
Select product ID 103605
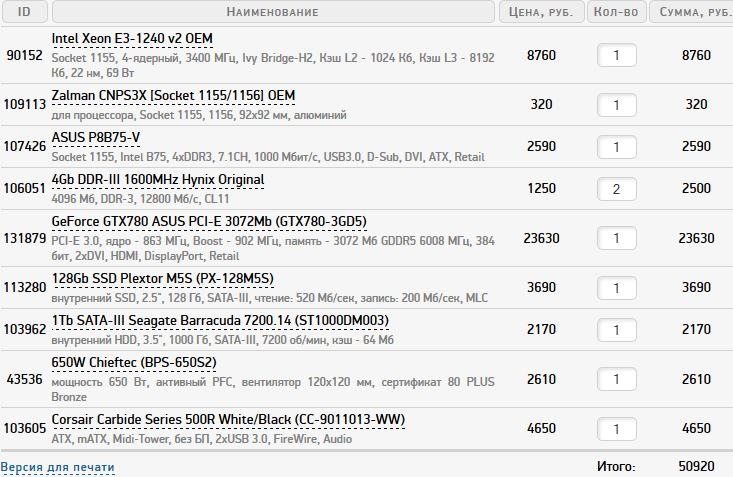24,428
